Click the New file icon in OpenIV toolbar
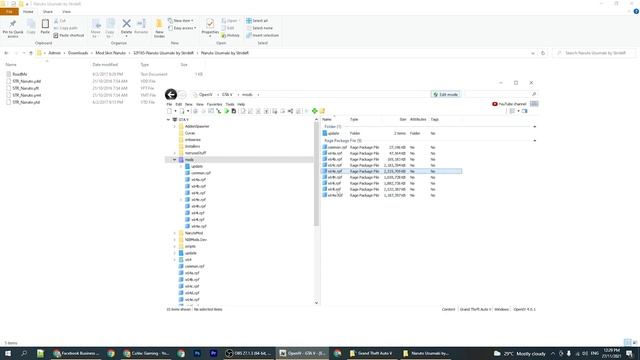Screen dimensions: 640x360 click(169, 111)
